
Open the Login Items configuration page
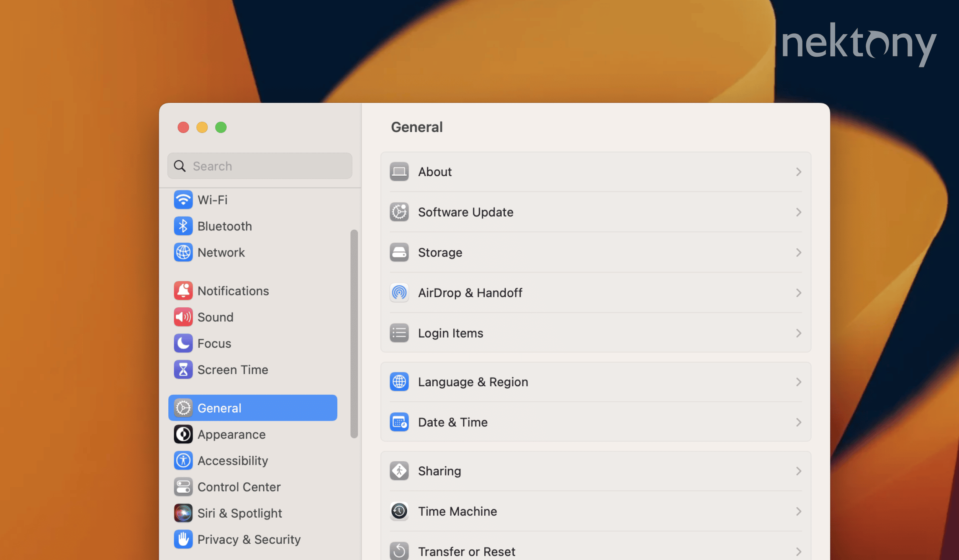[595, 333]
